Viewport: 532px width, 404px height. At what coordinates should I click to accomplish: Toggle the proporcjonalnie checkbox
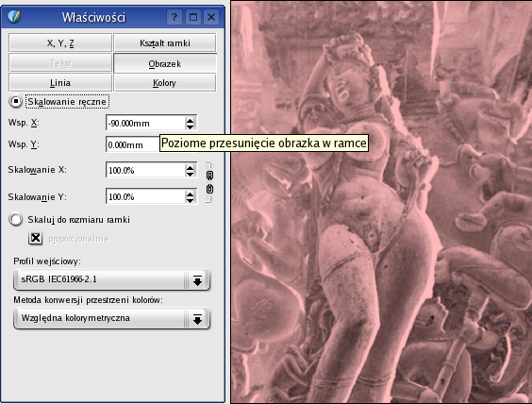coord(35,238)
